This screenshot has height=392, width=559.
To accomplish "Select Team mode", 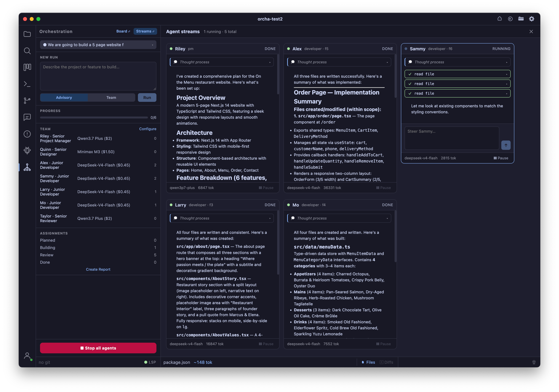I will click(x=111, y=97).
